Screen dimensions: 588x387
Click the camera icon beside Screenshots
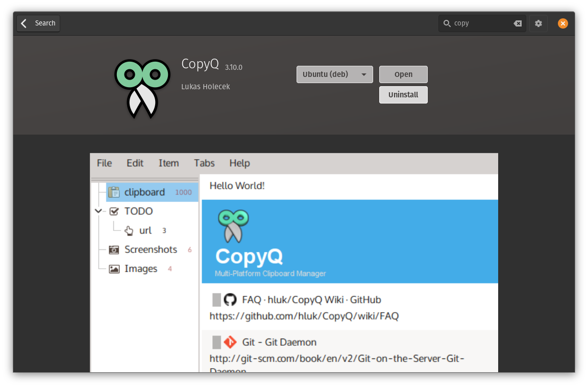pyautogui.click(x=114, y=250)
